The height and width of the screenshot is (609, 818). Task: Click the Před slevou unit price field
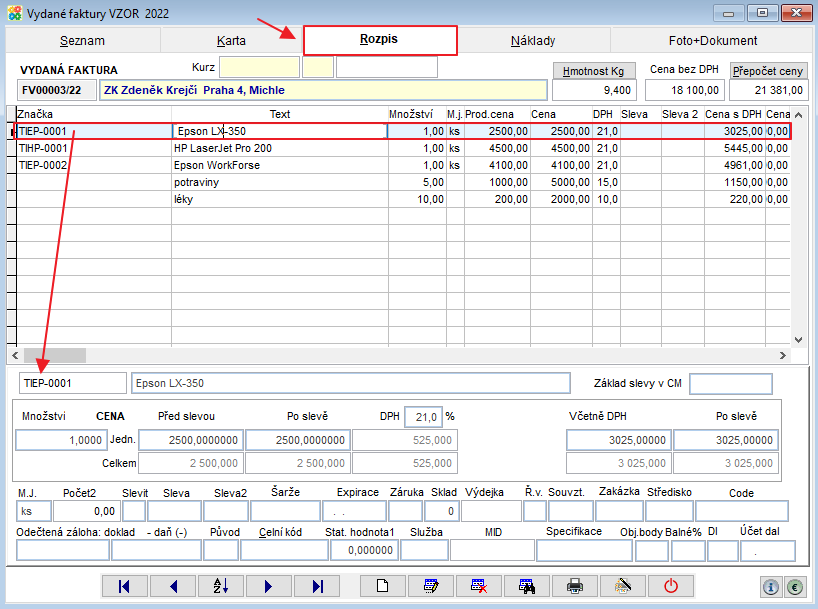tap(190, 440)
